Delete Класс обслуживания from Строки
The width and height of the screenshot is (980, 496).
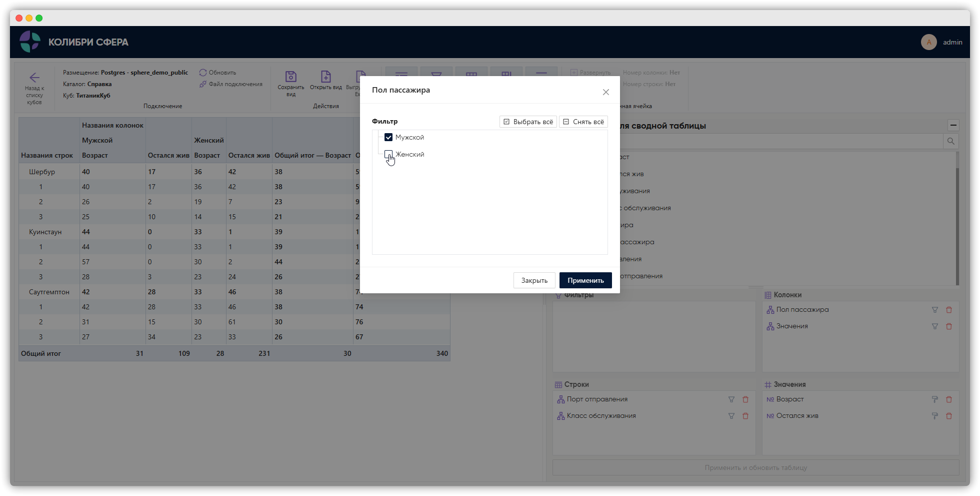pyautogui.click(x=745, y=416)
